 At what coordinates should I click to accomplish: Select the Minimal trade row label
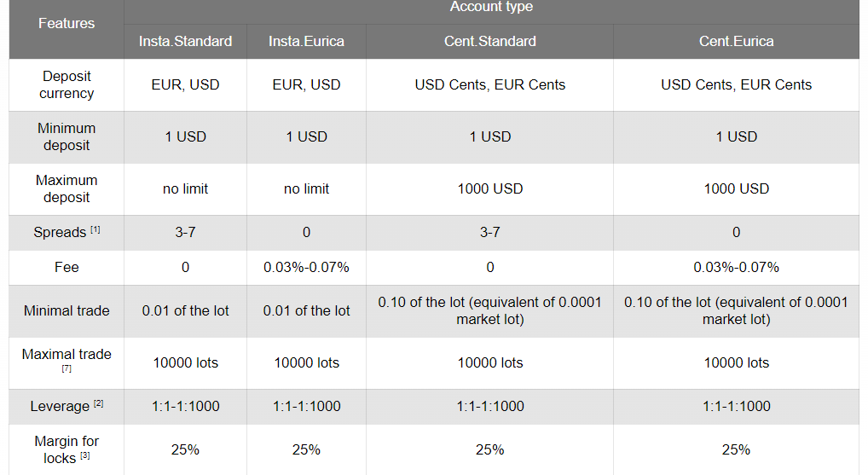click(67, 310)
